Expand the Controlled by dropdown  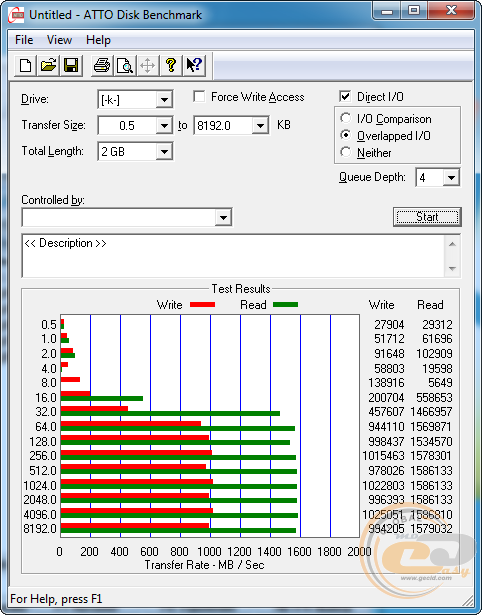[223, 217]
